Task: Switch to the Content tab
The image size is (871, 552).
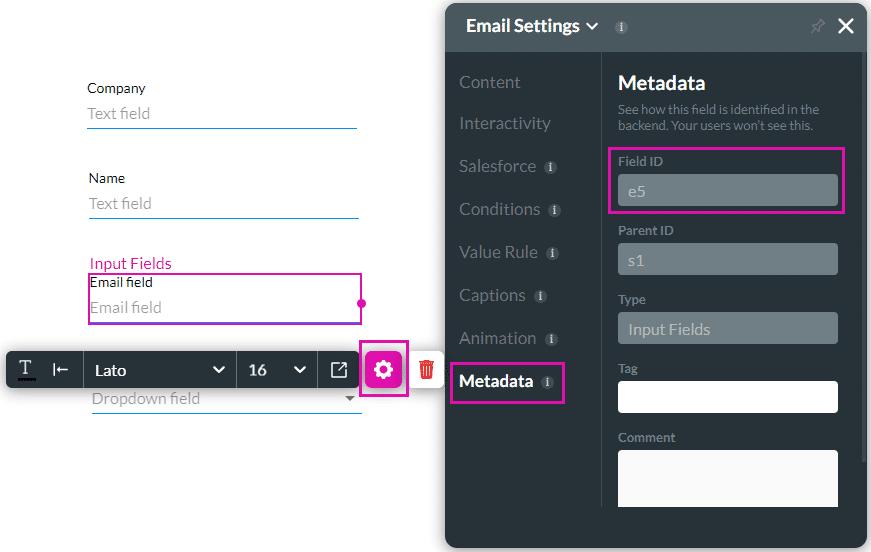Action: pos(490,82)
